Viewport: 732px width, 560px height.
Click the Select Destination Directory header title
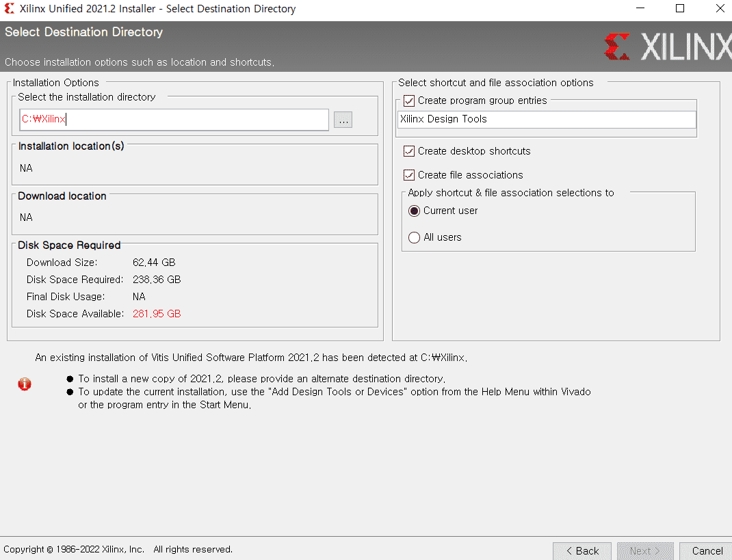click(84, 32)
